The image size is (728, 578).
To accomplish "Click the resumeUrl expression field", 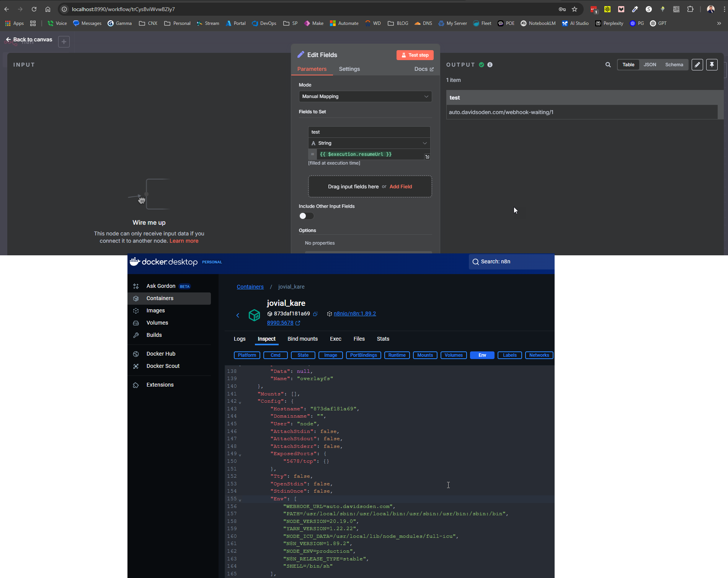I will point(369,154).
